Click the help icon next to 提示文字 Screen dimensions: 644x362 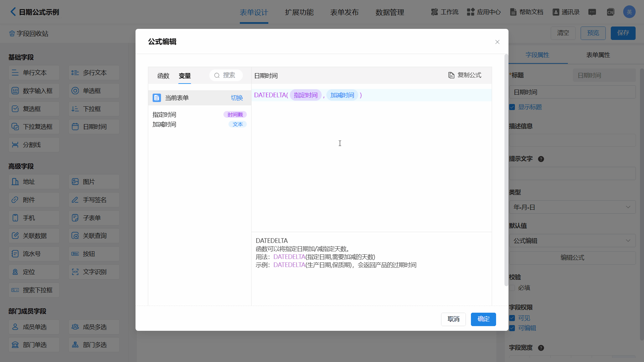coord(541,159)
